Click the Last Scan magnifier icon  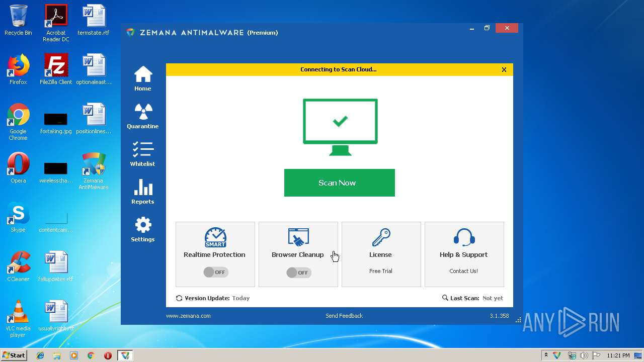tap(445, 298)
